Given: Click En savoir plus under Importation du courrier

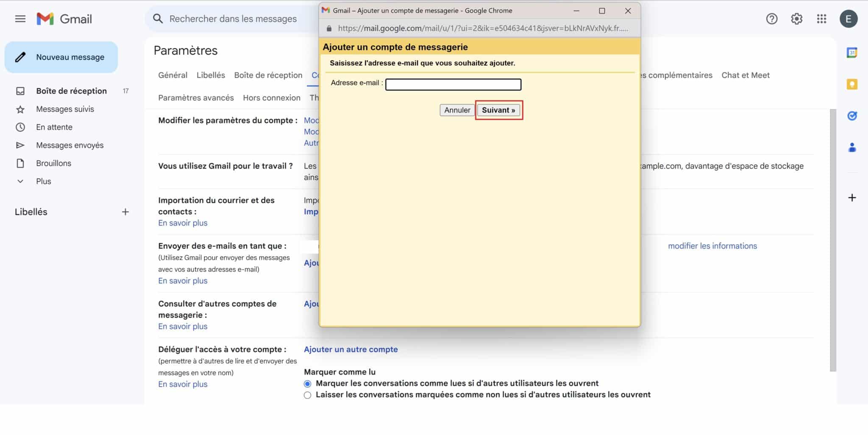Looking at the screenshot, I should [x=183, y=223].
